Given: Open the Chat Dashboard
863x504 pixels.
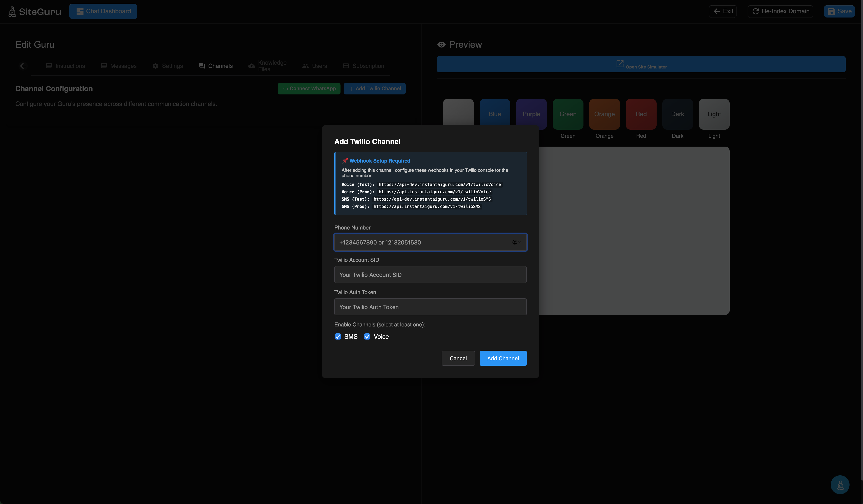Looking at the screenshot, I should (103, 11).
